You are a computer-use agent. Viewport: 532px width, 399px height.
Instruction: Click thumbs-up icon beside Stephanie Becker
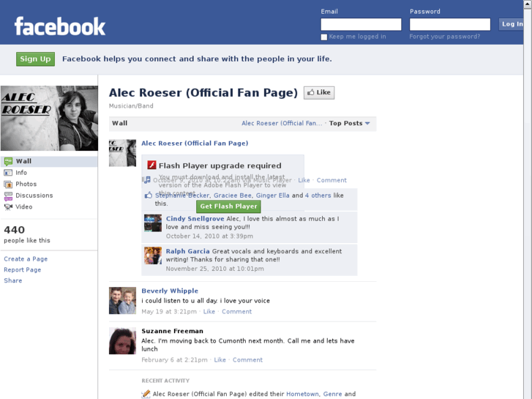(x=149, y=195)
